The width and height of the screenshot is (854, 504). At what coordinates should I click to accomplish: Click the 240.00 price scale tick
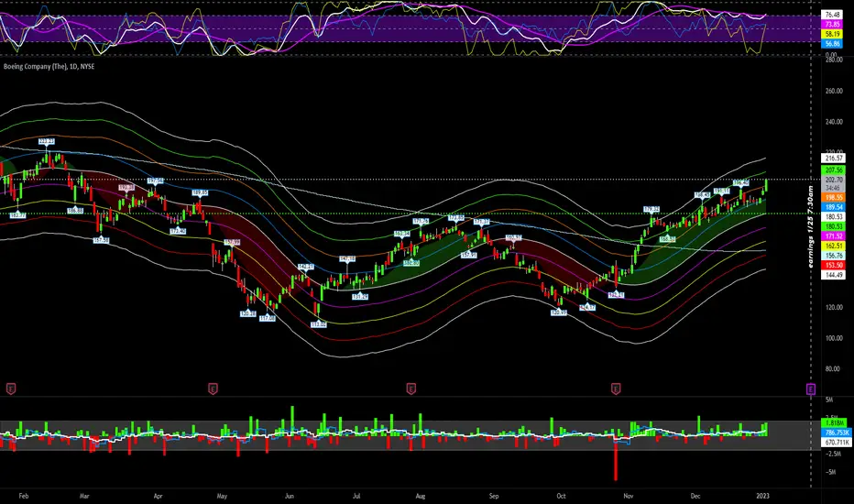coord(834,122)
